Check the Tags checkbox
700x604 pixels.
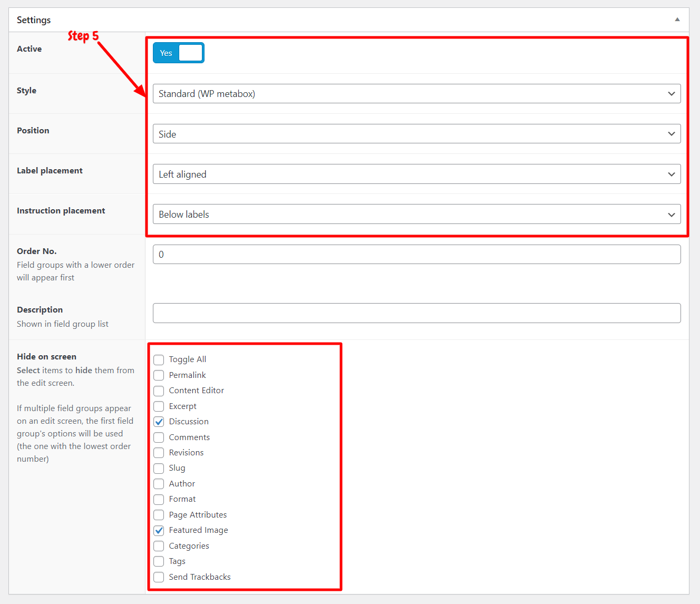pos(159,561)
